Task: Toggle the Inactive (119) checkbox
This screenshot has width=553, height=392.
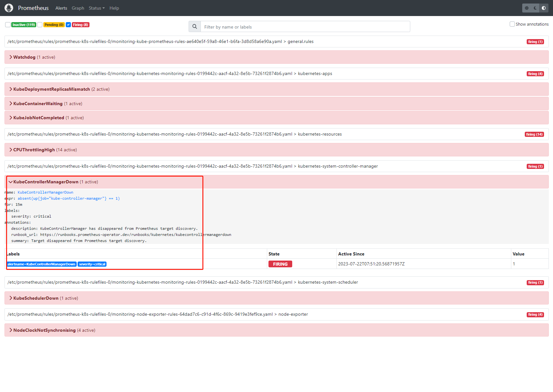Action: coord(8,25)
